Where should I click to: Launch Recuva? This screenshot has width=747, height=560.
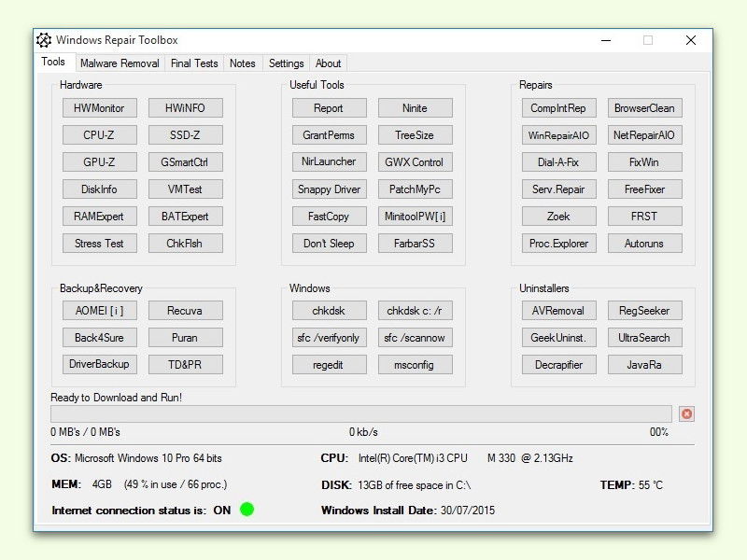tap(185, 311)
